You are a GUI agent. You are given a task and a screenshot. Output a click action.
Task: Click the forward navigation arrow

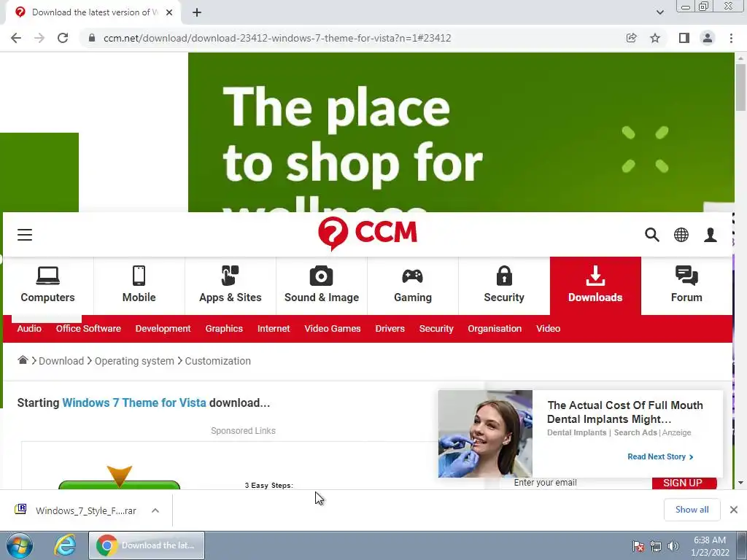click(x=39, y=38)
